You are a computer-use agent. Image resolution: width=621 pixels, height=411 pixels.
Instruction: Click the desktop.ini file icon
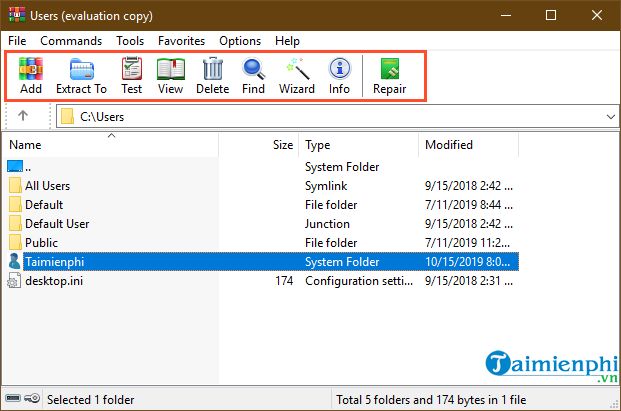click(x=14, y=280)
